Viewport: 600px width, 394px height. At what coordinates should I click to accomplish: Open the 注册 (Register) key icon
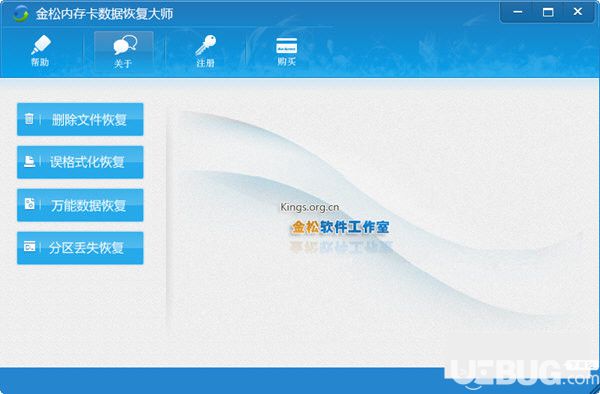pyautogui.click(x=205, y=51)
